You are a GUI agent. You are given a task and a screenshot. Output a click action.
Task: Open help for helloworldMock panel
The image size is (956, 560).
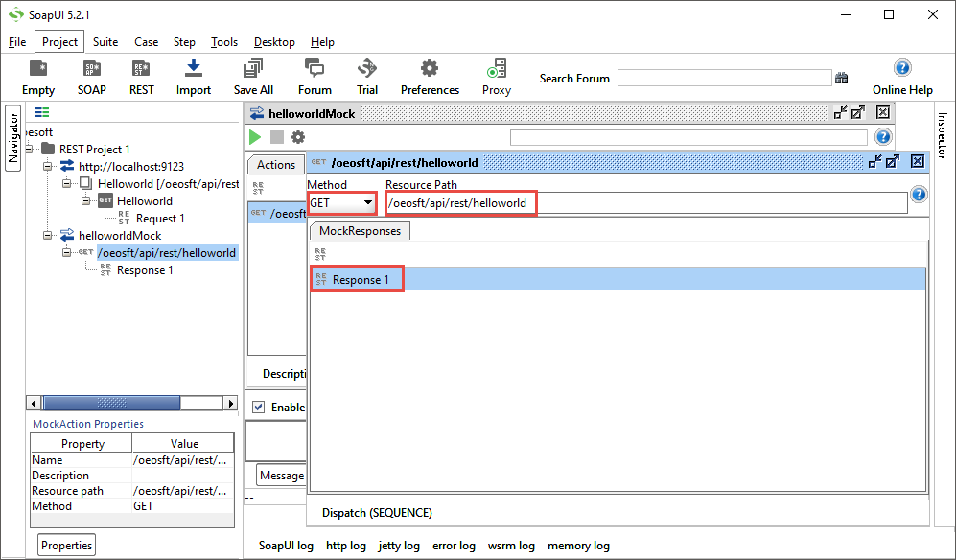tap(883, 137)
